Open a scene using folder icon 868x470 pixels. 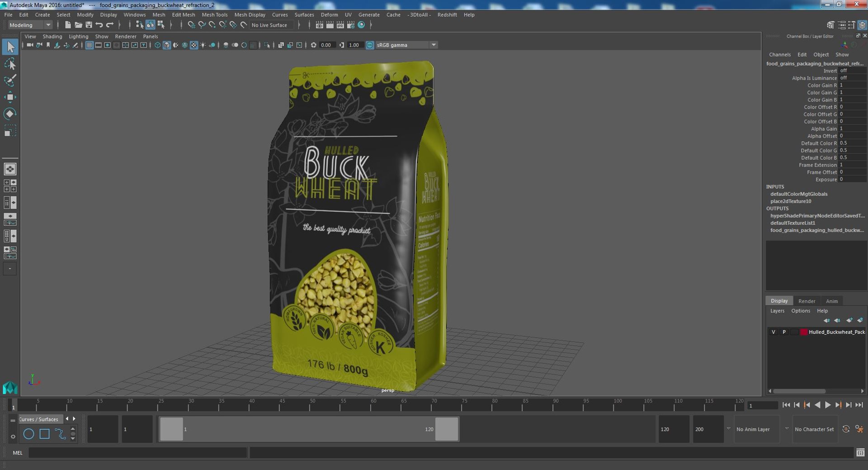(78, 25)
